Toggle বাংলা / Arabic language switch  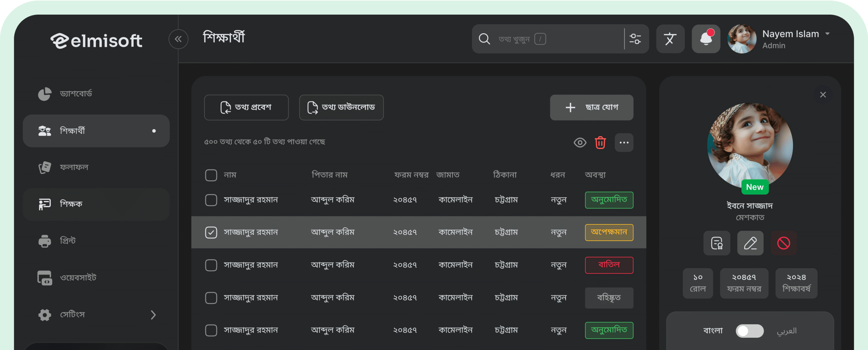coord(750,331)
